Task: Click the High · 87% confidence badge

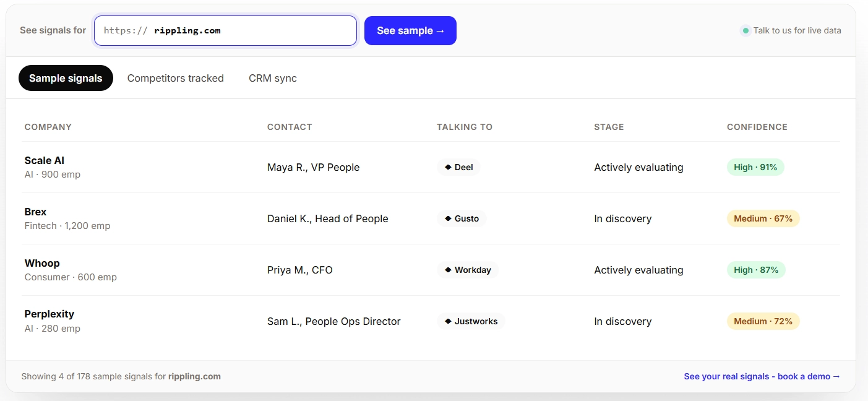Action: 756,270
